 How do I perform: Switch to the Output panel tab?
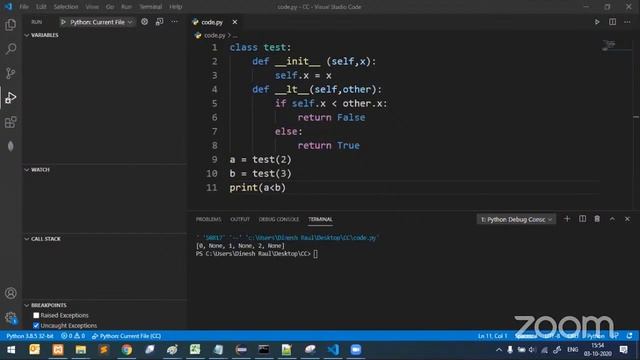point(240,220)
